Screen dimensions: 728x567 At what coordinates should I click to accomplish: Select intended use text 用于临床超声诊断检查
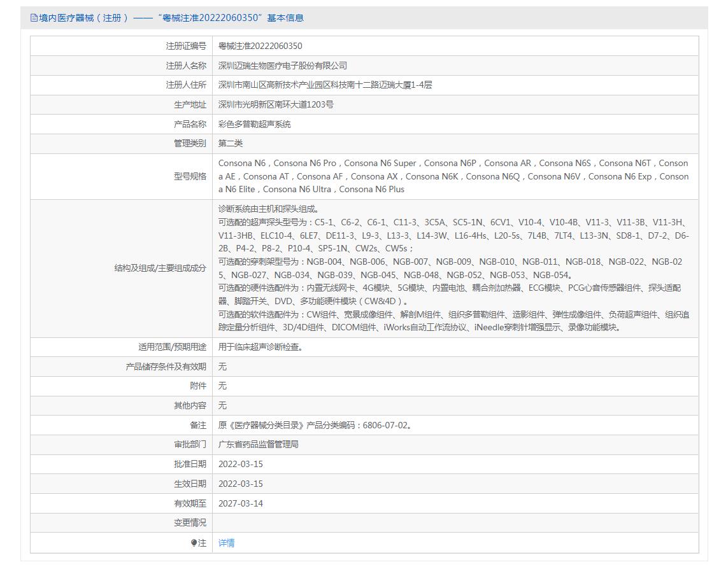point(261,347)
